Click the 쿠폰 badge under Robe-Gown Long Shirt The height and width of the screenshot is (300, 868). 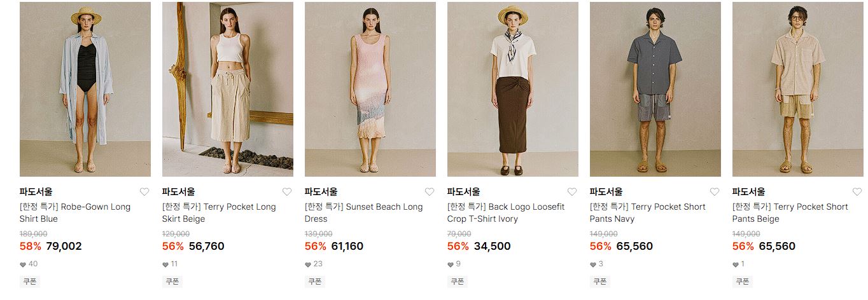coord(30,281)
